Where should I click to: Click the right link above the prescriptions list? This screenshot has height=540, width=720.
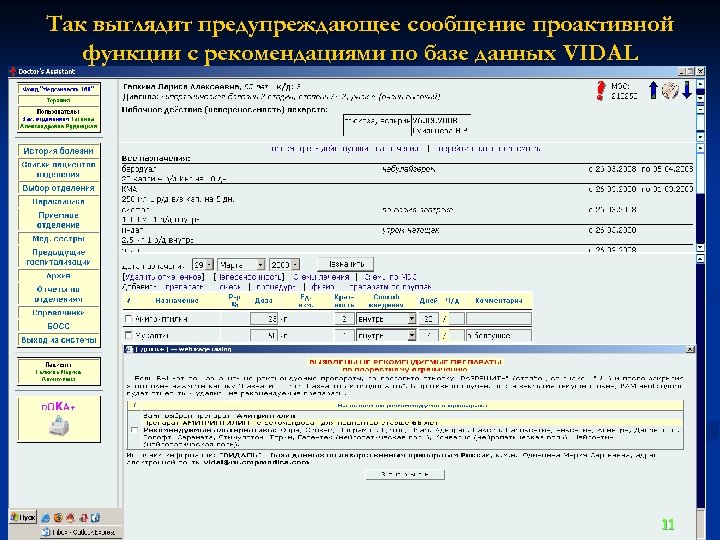tap(487, 148)
